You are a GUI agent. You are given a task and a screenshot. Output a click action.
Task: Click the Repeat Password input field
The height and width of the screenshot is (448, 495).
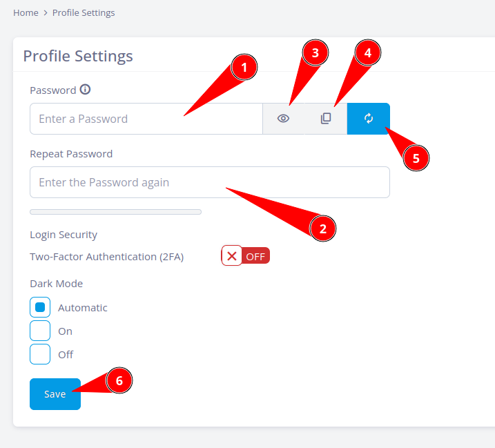click(209, 182)
